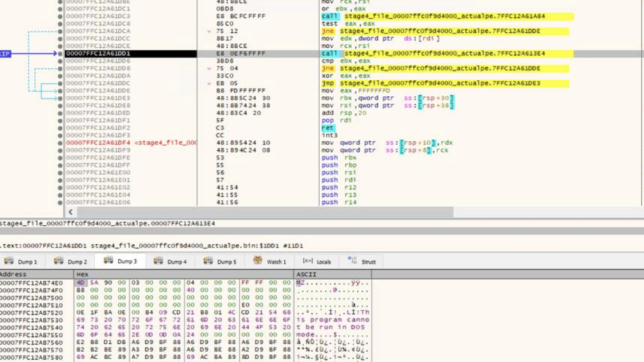Screen dimensions: 644x362
Task: Toggle breakpoint dot at address 00007FFC12A61DCA
Action: tap(60, 31)
